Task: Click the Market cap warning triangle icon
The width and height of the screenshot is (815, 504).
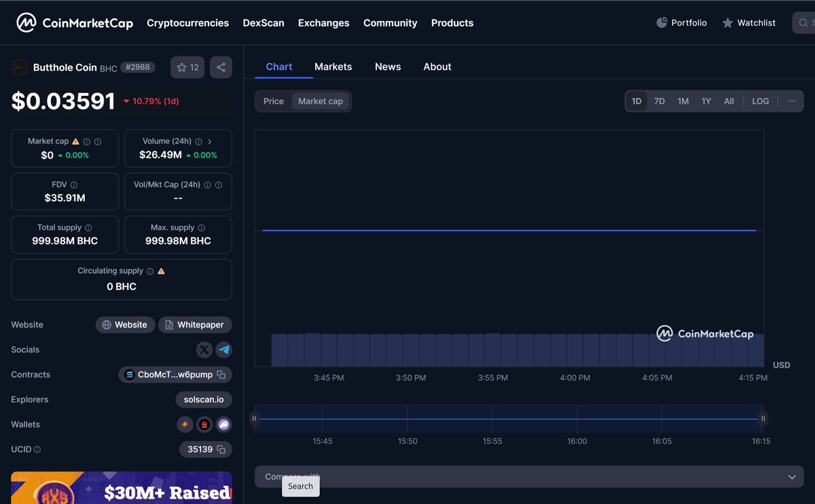Action: tap(75, 141)
